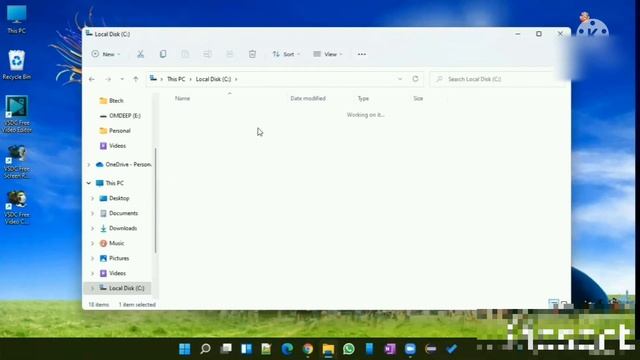Image resolution: width=640 pixels, height=360 pixels.
Task: Go back with the back arrow
Action: 92,79
